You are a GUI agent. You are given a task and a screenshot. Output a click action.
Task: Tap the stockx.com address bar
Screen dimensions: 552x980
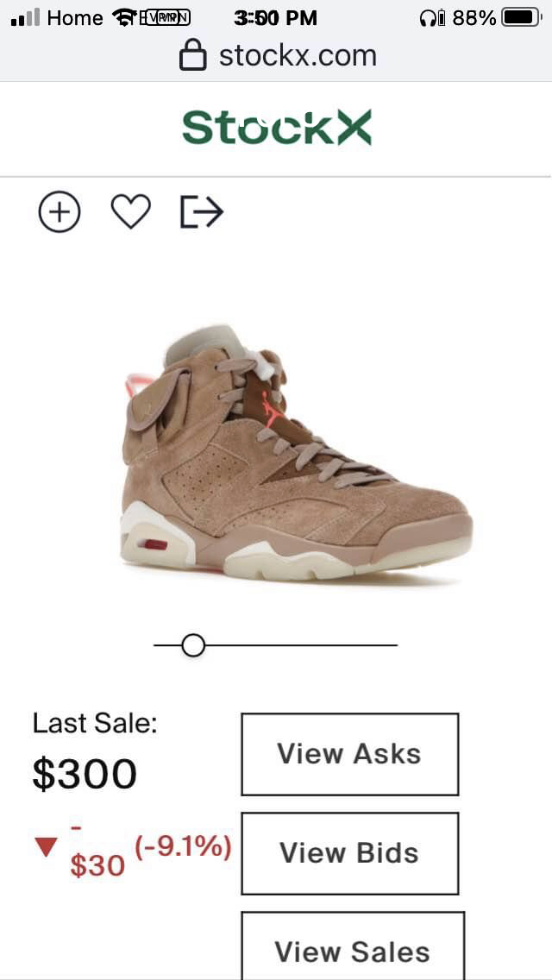[x=276, y=56]
